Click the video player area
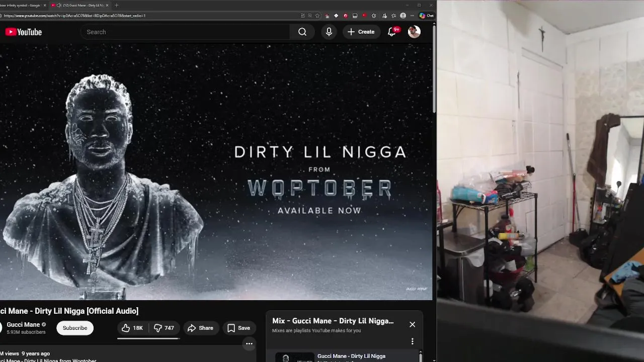 pos(216,171)
